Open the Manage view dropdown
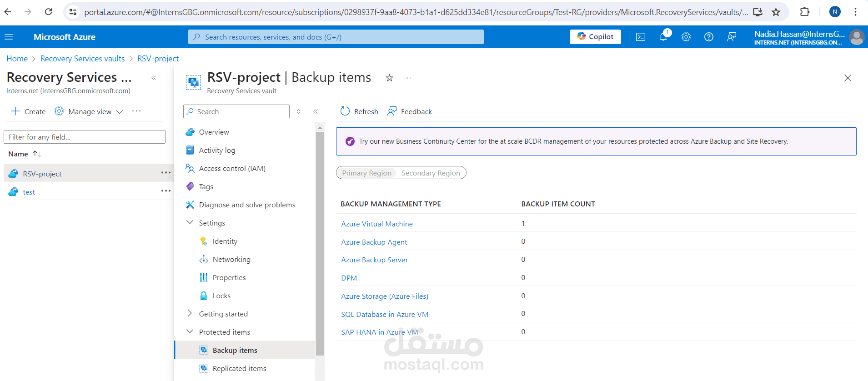 click(89, 111)
